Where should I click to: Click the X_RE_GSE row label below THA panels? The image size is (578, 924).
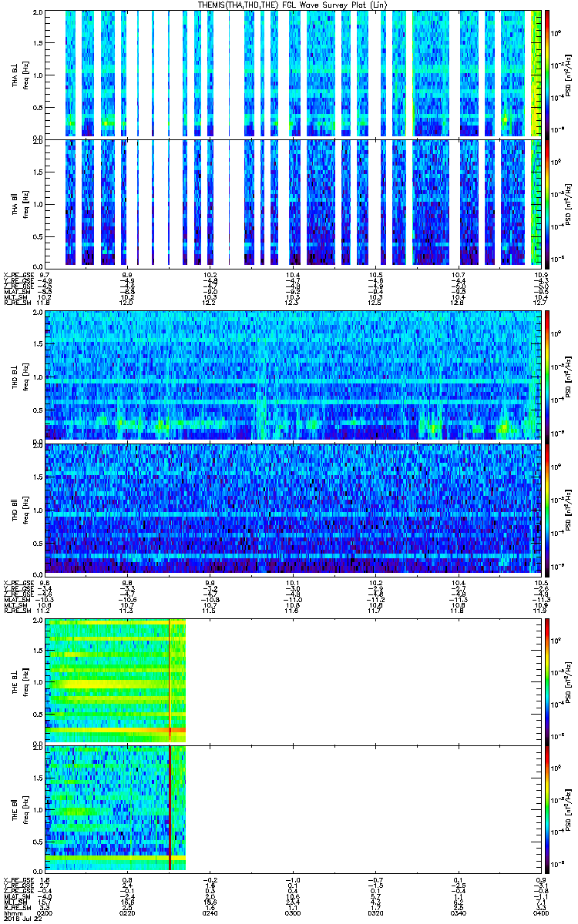[x=18, y=274]
